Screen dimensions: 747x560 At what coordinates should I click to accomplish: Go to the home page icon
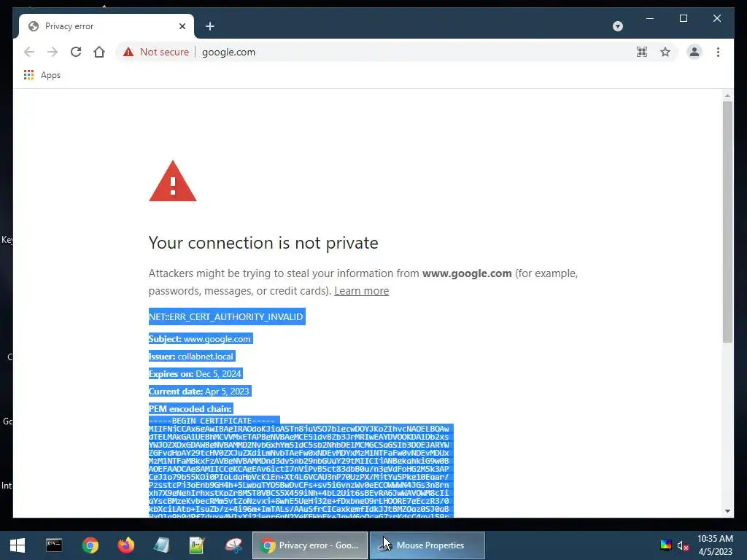99,52
